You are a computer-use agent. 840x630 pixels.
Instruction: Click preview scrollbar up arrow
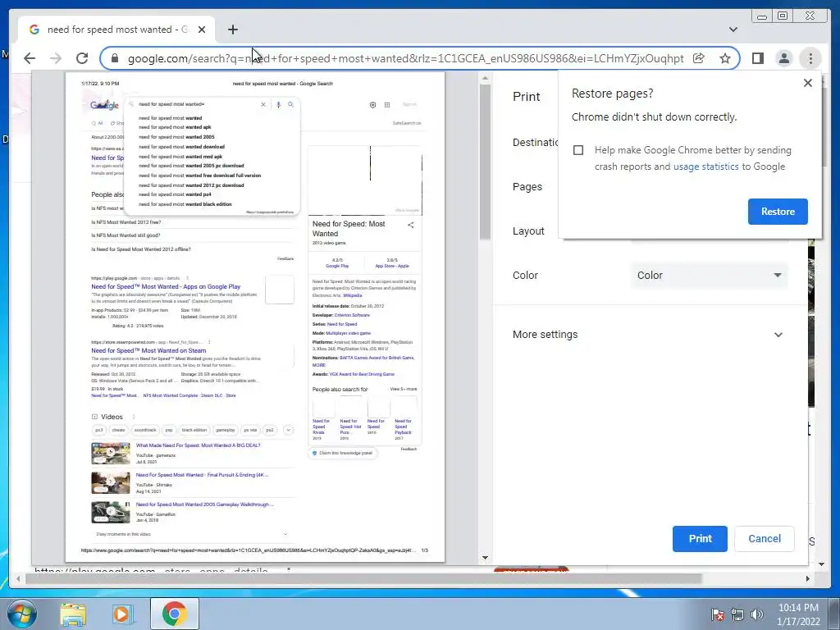click(x=485, y=78)
